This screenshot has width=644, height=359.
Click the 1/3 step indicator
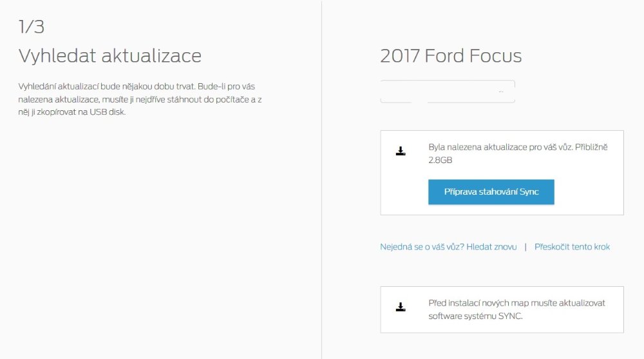pos(31,26)
